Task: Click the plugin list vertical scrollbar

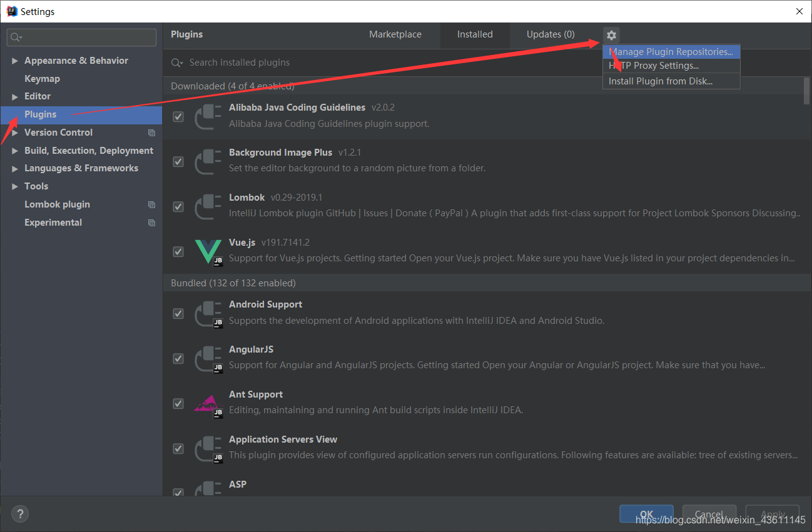Action: tap(807, 91)
